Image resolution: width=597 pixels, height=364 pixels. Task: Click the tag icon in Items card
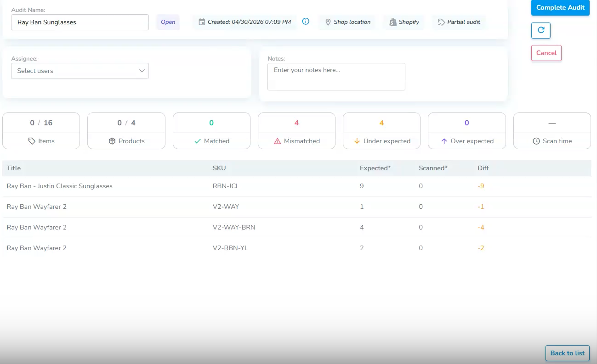[32, 141]
